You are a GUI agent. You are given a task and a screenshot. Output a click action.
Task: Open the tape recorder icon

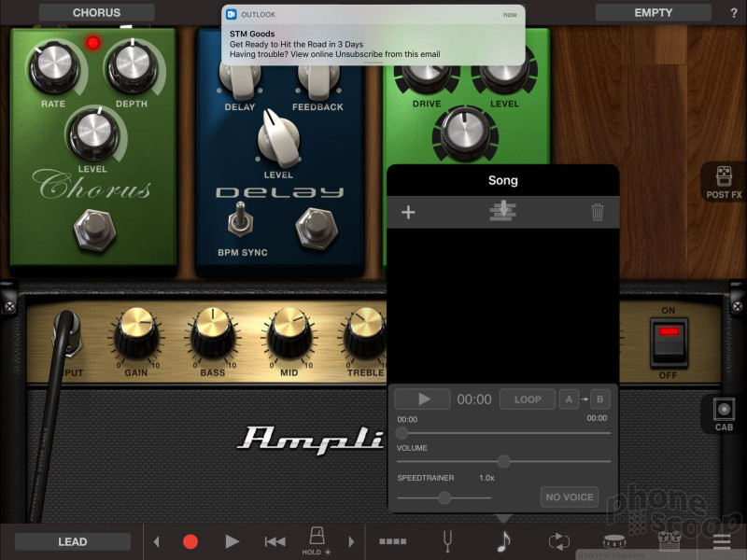click(x=669, y=541)
